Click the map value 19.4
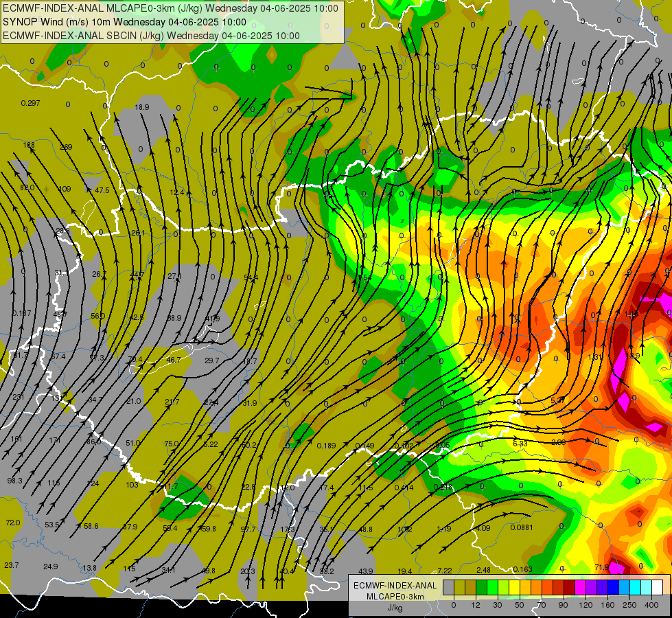This screenshot has width=672, height=618. [405, 571]
